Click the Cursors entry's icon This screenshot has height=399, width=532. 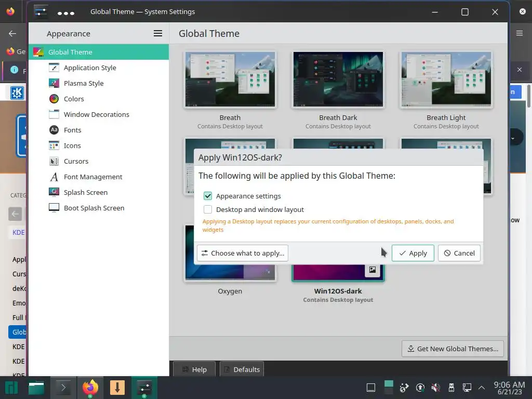(54, 161)
